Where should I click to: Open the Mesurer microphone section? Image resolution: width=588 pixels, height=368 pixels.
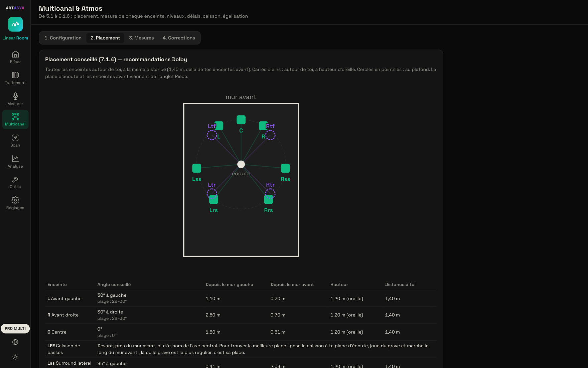15,99
